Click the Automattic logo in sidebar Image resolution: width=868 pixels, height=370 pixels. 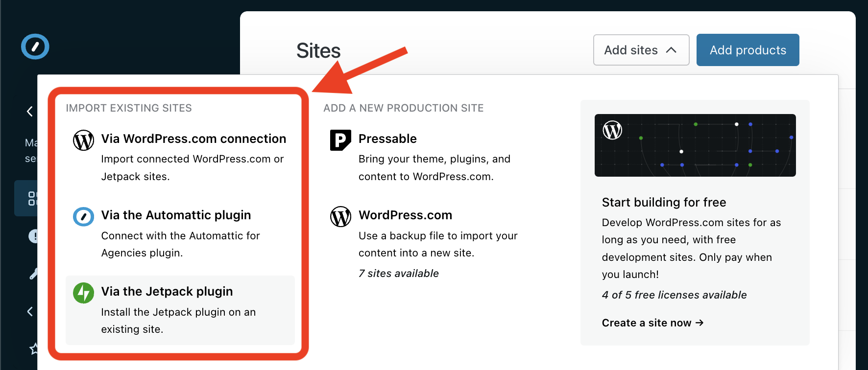[x=35, y=46]
